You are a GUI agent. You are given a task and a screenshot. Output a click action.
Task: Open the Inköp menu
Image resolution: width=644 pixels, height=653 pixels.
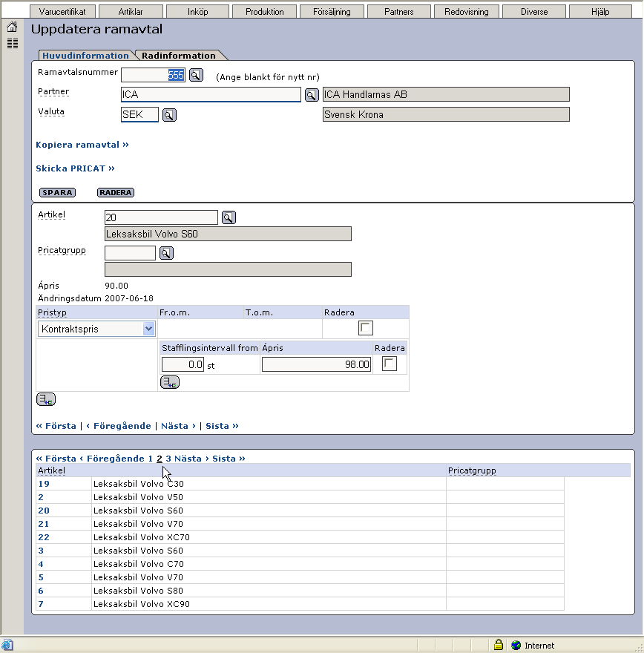[x=198, y=12]
